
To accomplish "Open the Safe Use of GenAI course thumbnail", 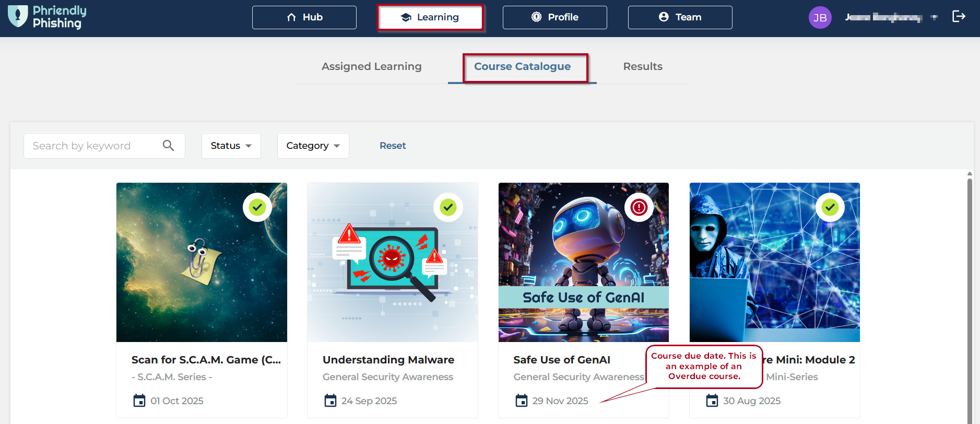I will tap(583, 261).
